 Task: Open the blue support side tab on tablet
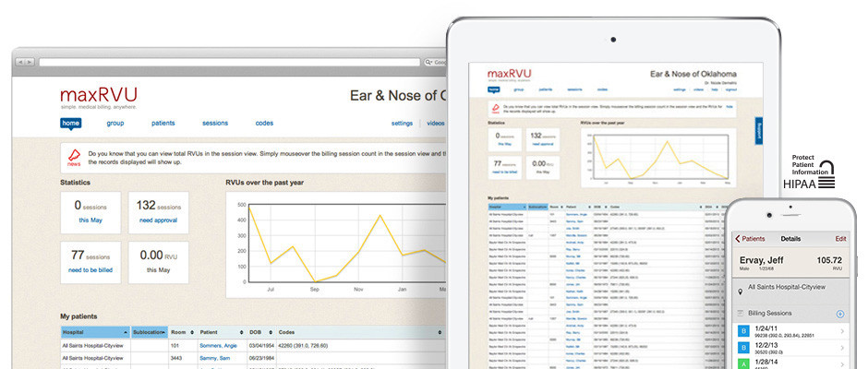coord(758,131)
